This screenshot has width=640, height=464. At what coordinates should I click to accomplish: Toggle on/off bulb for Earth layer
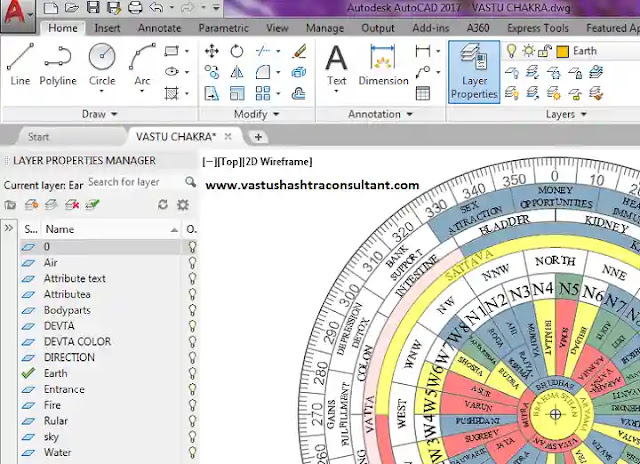pyautogui.click(x=192, y=373)
